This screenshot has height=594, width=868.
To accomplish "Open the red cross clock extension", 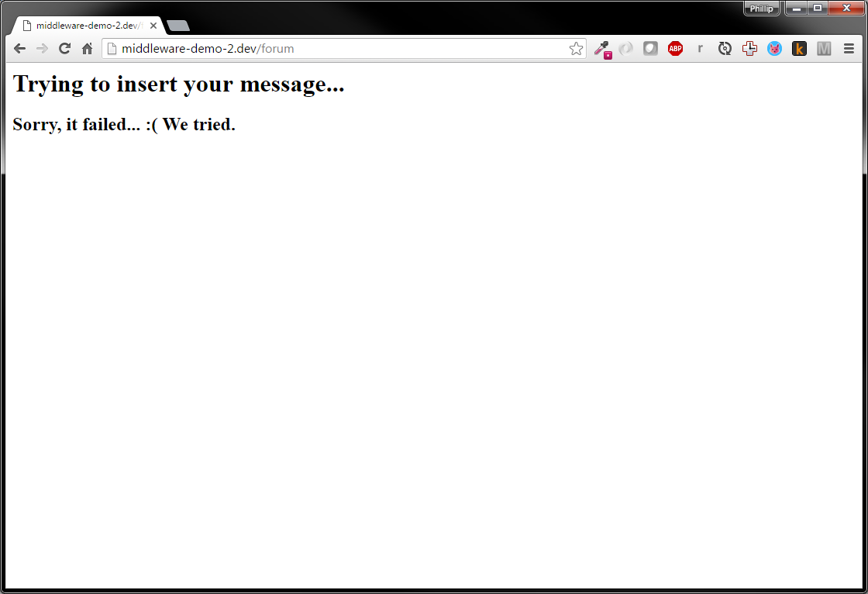I will [x=749, y=49].
